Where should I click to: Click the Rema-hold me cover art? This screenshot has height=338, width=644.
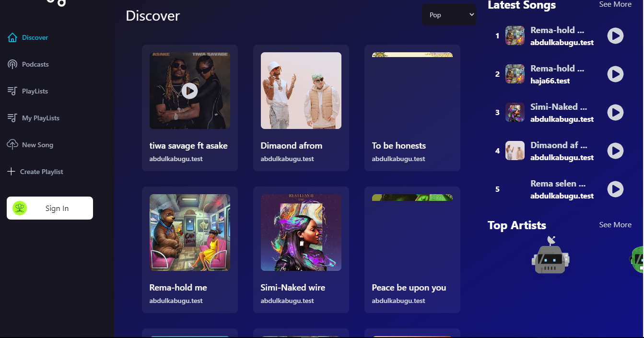click(x=190, y=233)
